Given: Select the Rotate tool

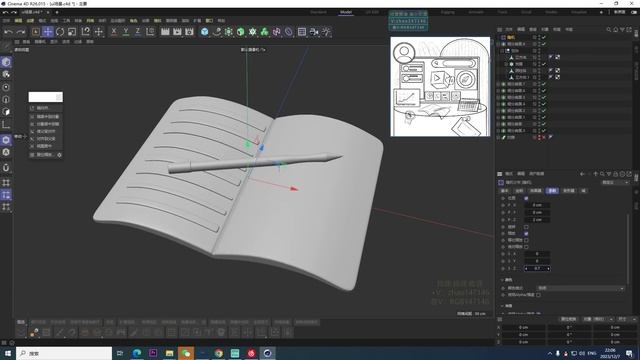Looking at the screenshot, I should click(x=60, y=32).
